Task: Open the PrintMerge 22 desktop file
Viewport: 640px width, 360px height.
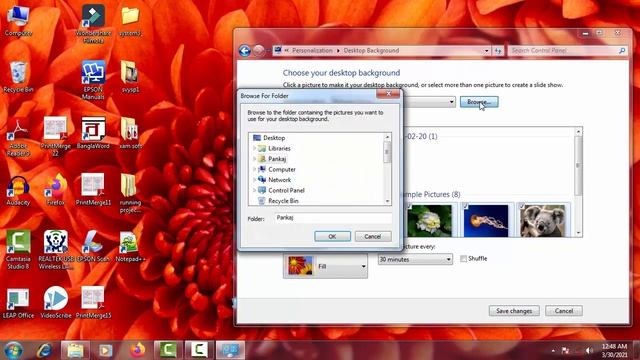Action: pyautogui.click(x=56, y=136)
